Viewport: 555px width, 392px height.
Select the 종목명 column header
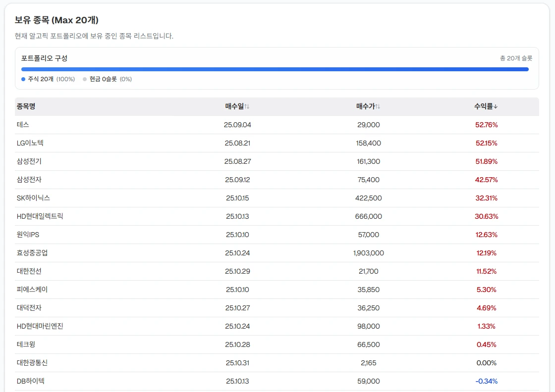coord(26,106)
